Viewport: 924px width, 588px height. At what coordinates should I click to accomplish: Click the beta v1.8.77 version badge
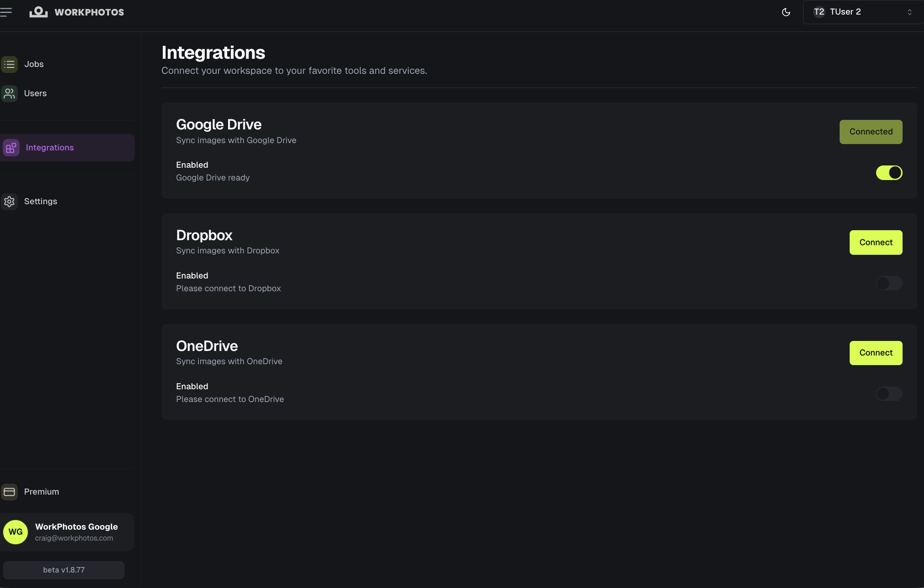click(64, 570)
